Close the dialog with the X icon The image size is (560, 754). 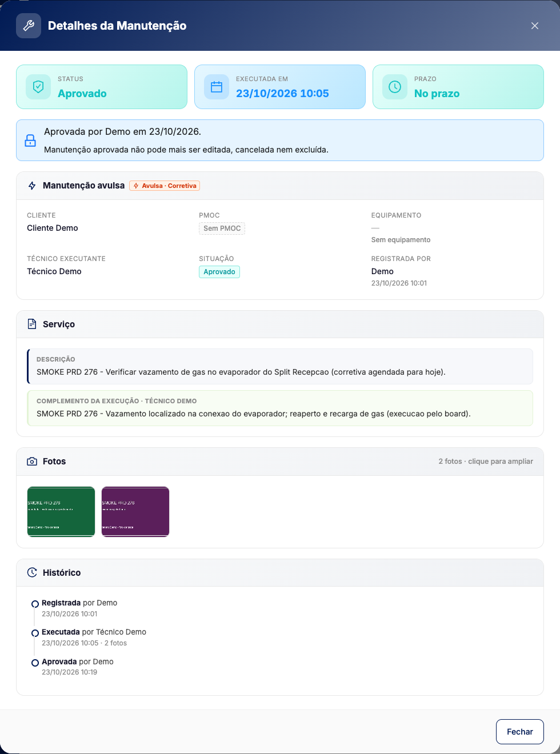tap(535, 26)
